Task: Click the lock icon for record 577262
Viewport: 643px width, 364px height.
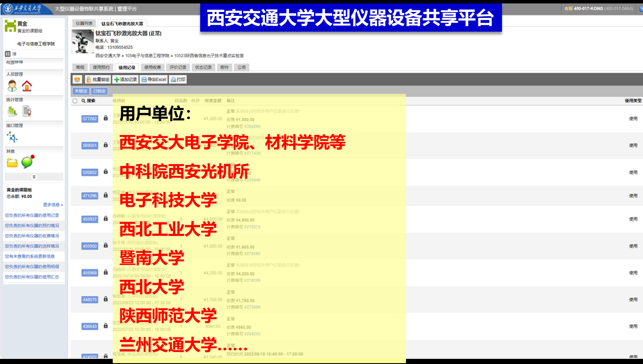Action: point(105,118)
